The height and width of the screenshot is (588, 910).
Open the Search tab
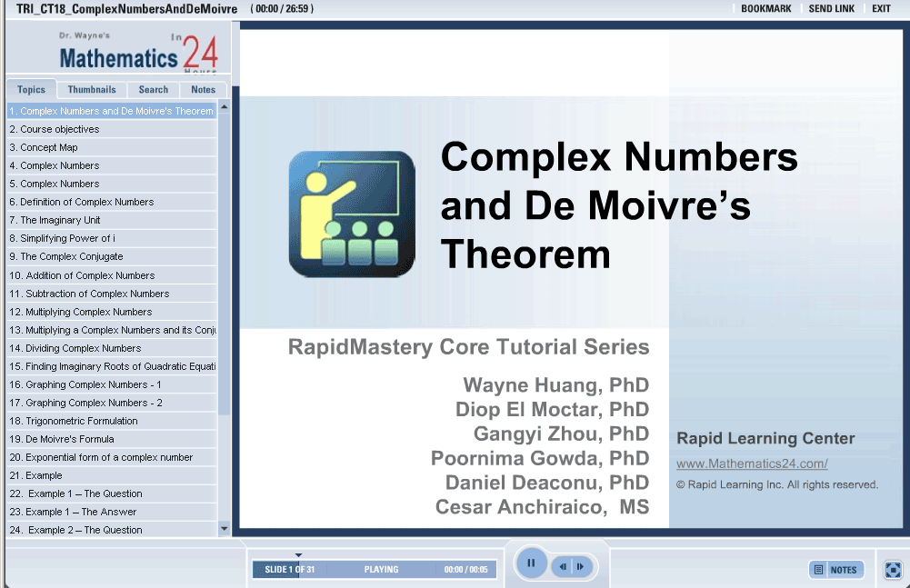[x=154, y=89]
